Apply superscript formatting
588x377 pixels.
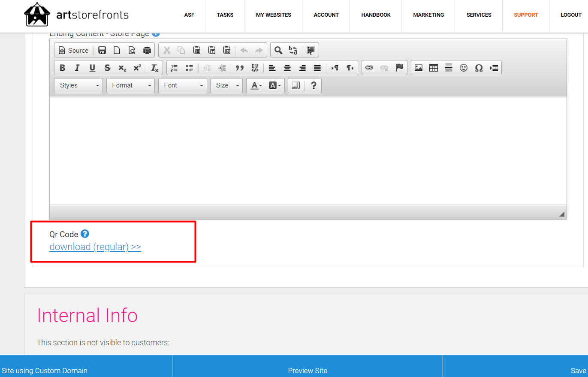coord(137,68)
